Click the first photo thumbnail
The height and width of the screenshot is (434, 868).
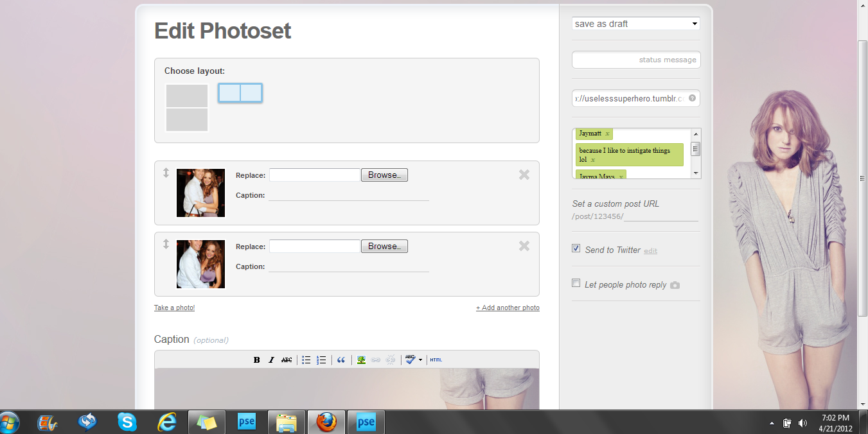coord(200,193)
